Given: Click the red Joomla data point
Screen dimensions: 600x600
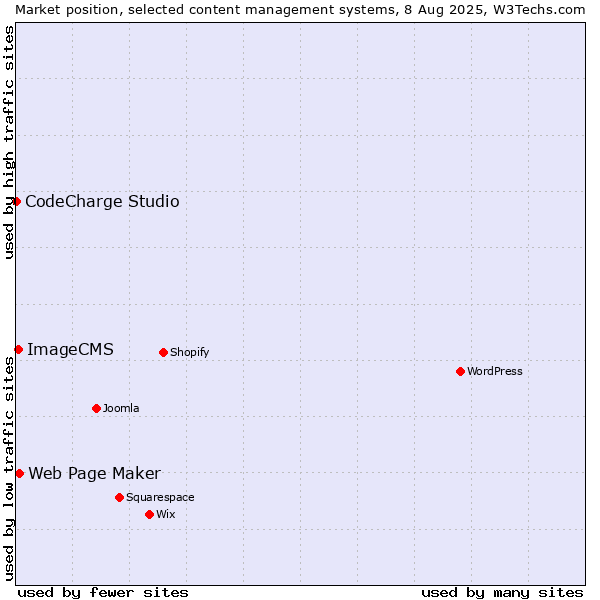Looking at the screenshot, I should click(96, 408).
